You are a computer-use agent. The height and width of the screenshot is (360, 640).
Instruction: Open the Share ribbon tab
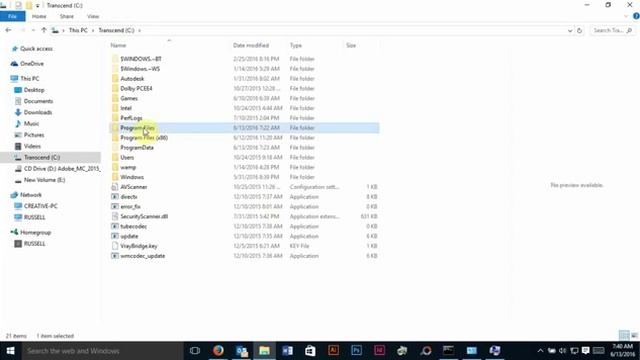click(67, 16)
